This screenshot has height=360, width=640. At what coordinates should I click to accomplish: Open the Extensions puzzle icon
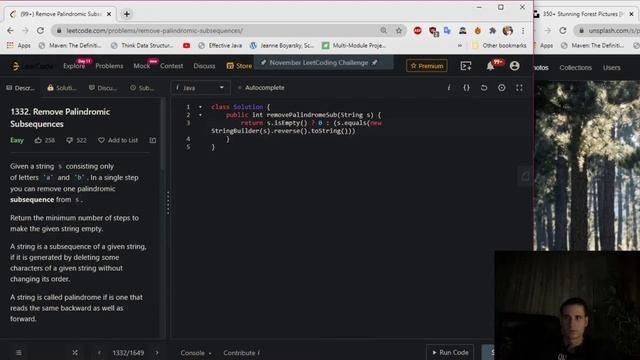(x=493, y=31)
